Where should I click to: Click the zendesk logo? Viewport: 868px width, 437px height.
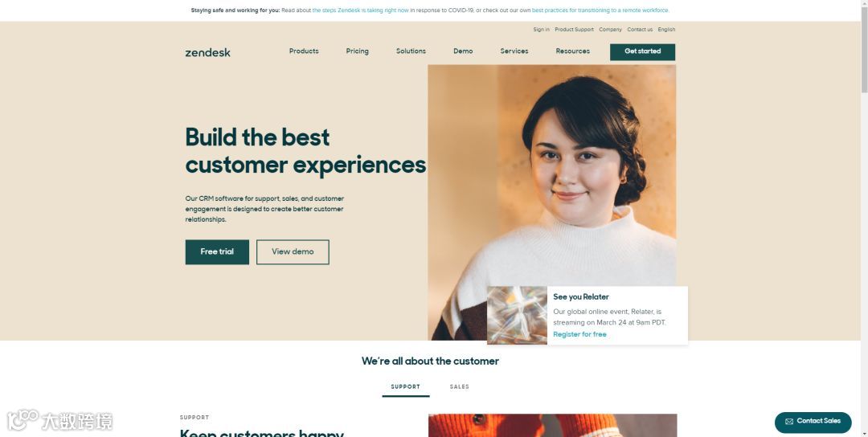tap(207, 52)
